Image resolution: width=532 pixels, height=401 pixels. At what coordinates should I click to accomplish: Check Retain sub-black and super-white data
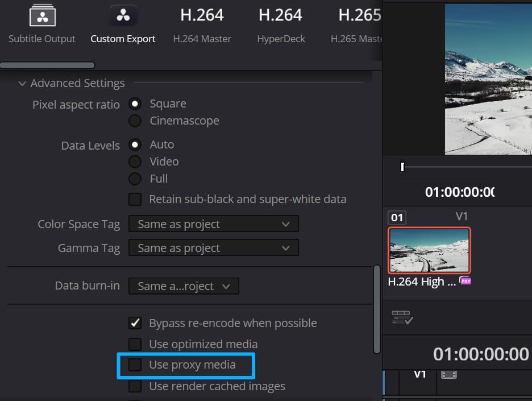[135, 199]
